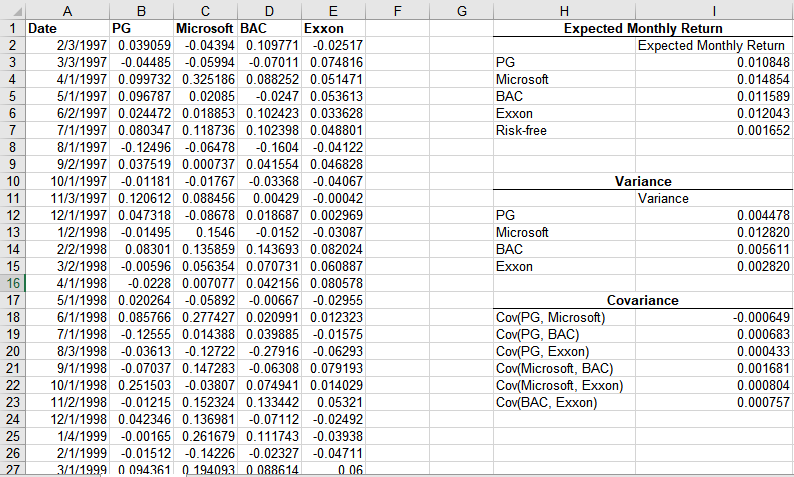794x477 pixels.
Task: Select PG variance value 0.004478
Action: pyautogui.click(x=714, y=215)
